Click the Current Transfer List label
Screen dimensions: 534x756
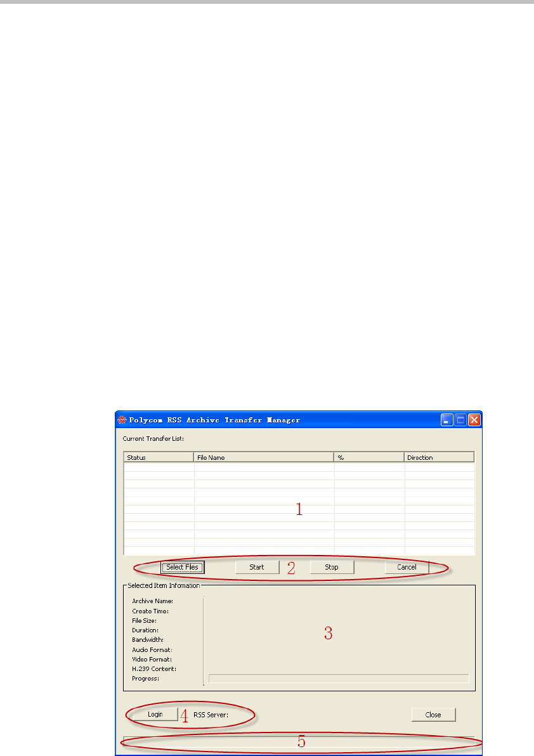[153, 439]
